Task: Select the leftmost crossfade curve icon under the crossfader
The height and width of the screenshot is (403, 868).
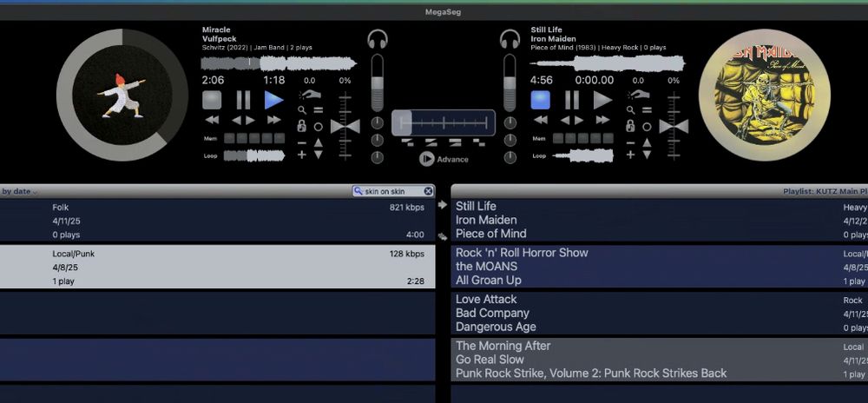Action: [x=407, y=142]
